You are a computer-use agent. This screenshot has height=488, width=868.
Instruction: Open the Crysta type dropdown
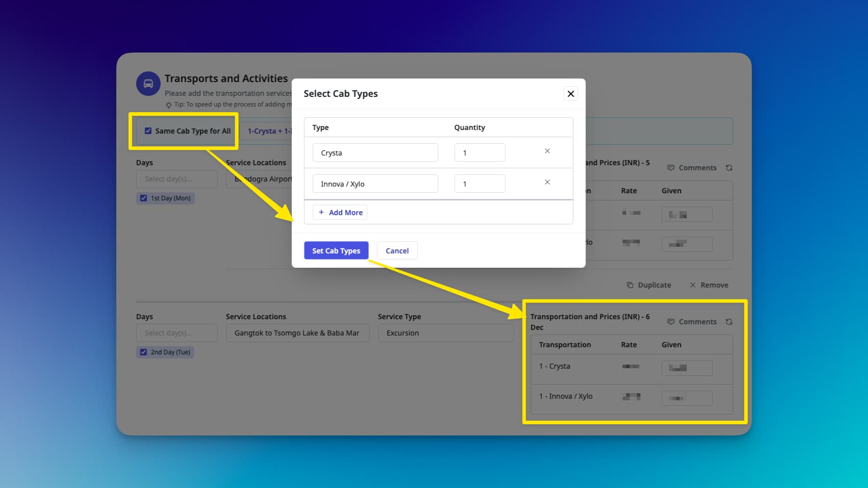(x=375, y=153)
